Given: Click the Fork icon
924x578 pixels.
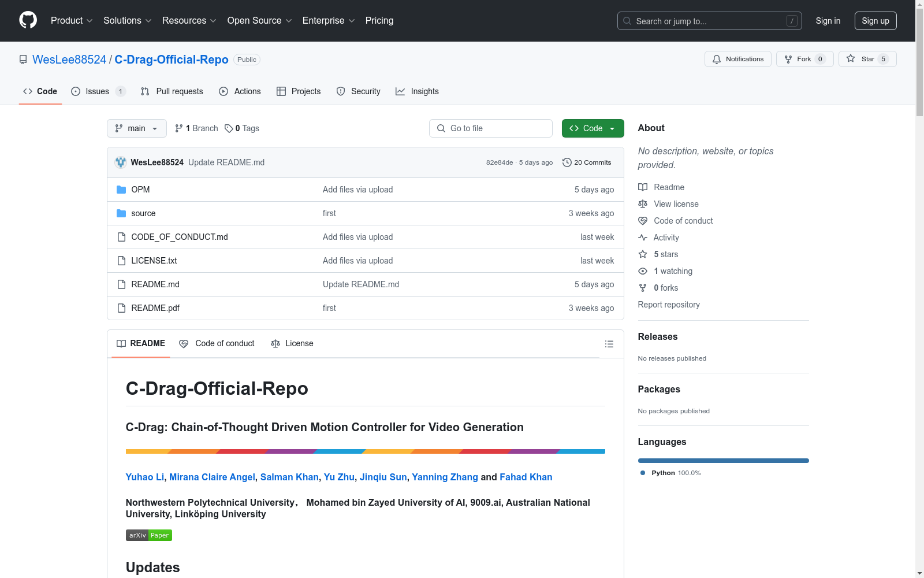Looking at the screenshot, I should (788, 59).
